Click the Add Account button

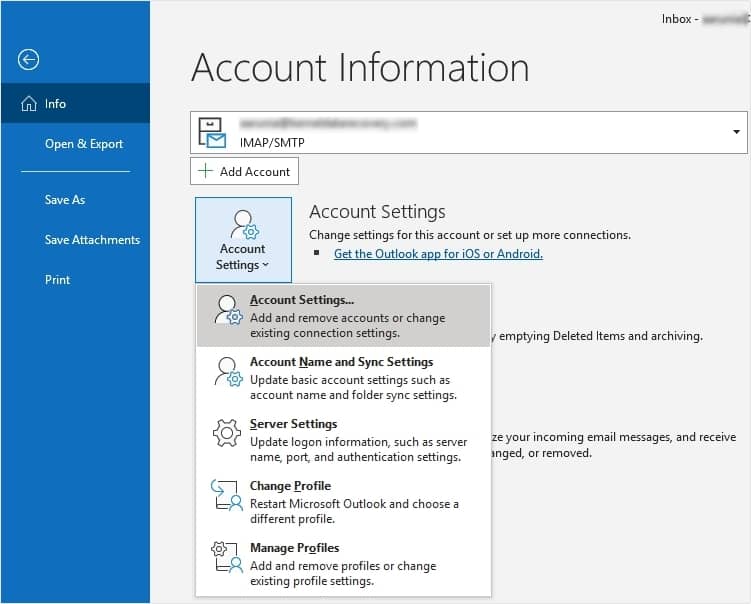coord(244,171)
